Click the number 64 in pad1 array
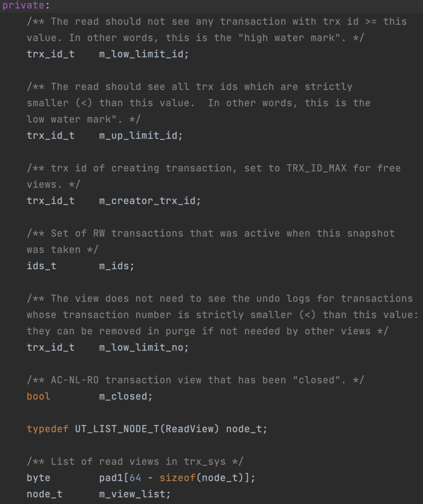This screenshot has height=504, width=423. tap(135, 478)
